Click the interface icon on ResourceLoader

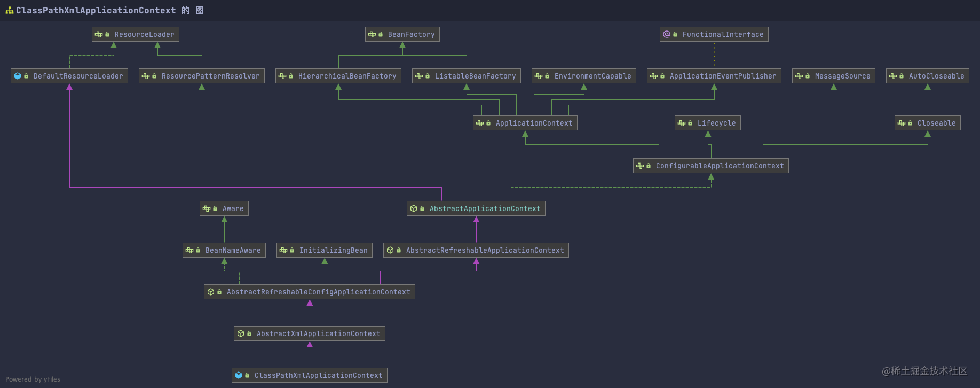[99, 34]
